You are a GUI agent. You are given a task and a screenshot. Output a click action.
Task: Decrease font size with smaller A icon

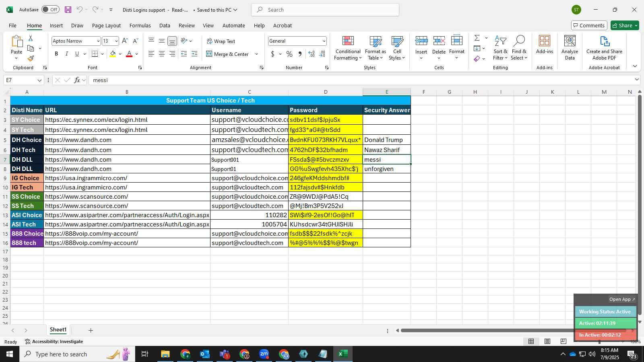pos(135,41)
